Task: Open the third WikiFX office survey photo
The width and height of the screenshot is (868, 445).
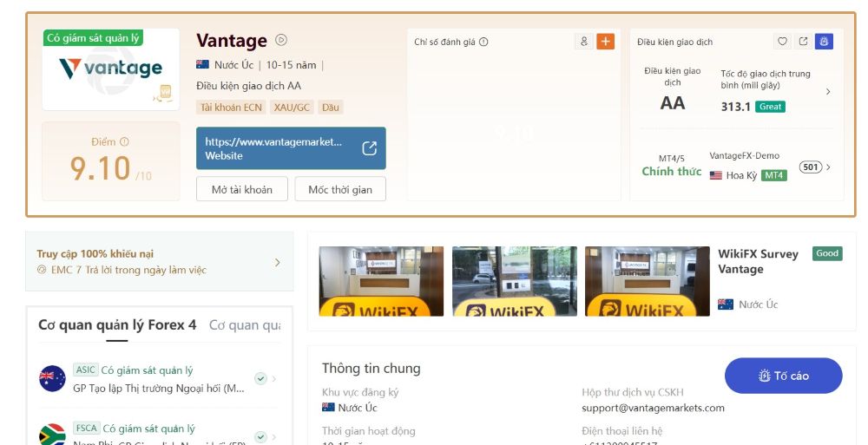Action: coord(648,281)
